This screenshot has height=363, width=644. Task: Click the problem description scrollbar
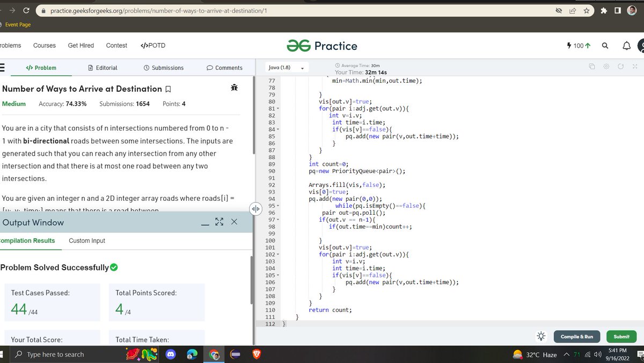[253, 115]
